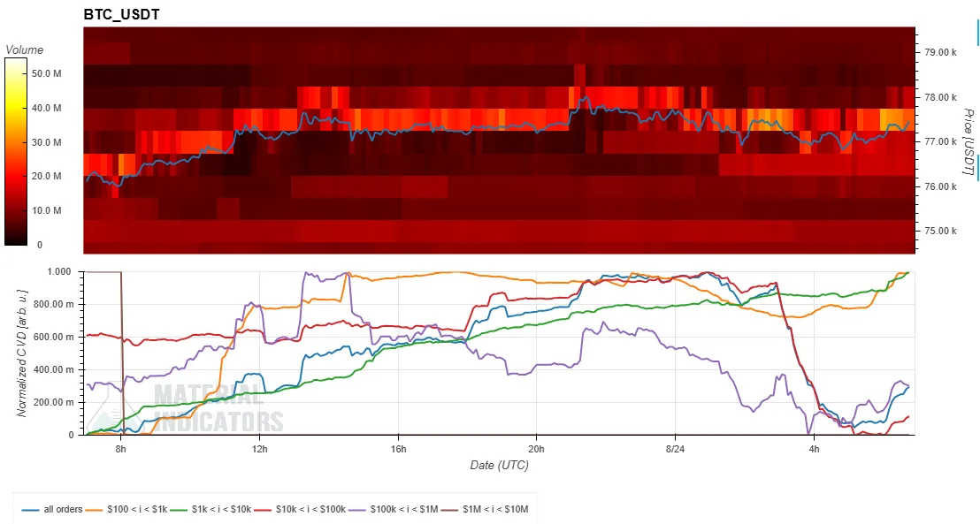Click the '400.00 m' CVD axis label

click(x=54, y=369)
